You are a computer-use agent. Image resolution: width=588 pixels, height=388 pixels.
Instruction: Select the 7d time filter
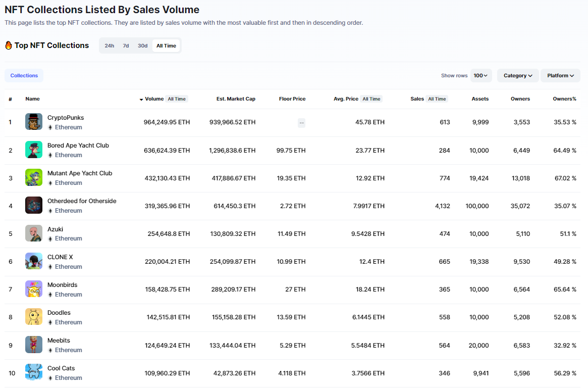(126, 46)
